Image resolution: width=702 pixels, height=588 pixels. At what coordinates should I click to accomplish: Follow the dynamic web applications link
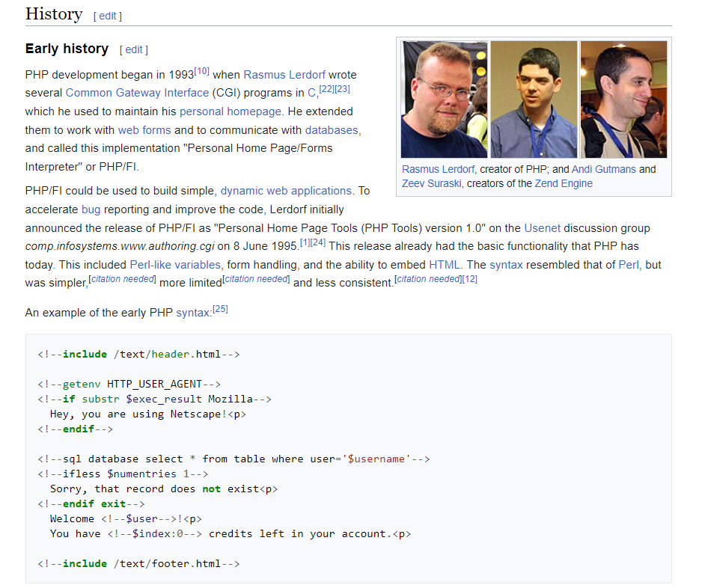tap(286, 191)
